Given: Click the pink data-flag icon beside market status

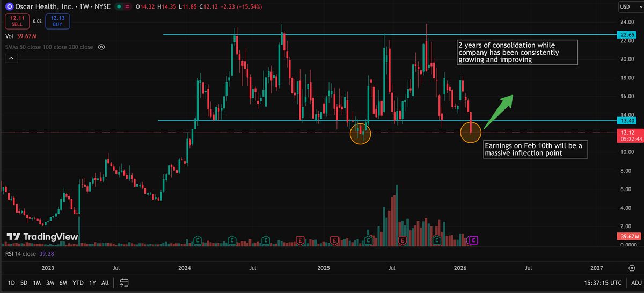Looking at the screenshot, I should 127,6.
